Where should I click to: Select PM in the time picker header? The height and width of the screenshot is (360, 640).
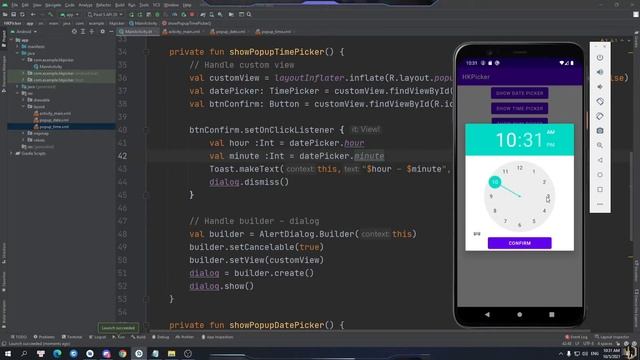(551, 144)
